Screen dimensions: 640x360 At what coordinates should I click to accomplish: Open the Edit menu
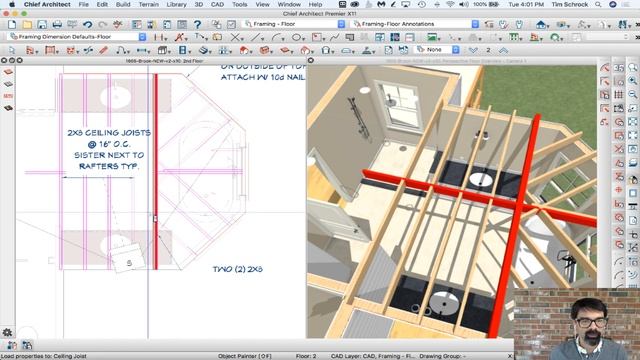coord(102,4)
